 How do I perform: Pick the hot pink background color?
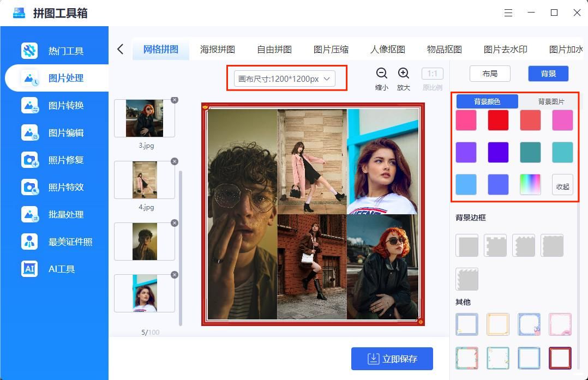466,120
